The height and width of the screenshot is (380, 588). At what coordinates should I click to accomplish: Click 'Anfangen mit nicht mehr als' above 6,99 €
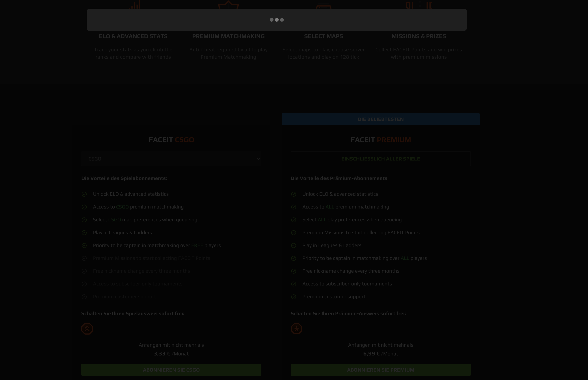(x=380, y=345)
